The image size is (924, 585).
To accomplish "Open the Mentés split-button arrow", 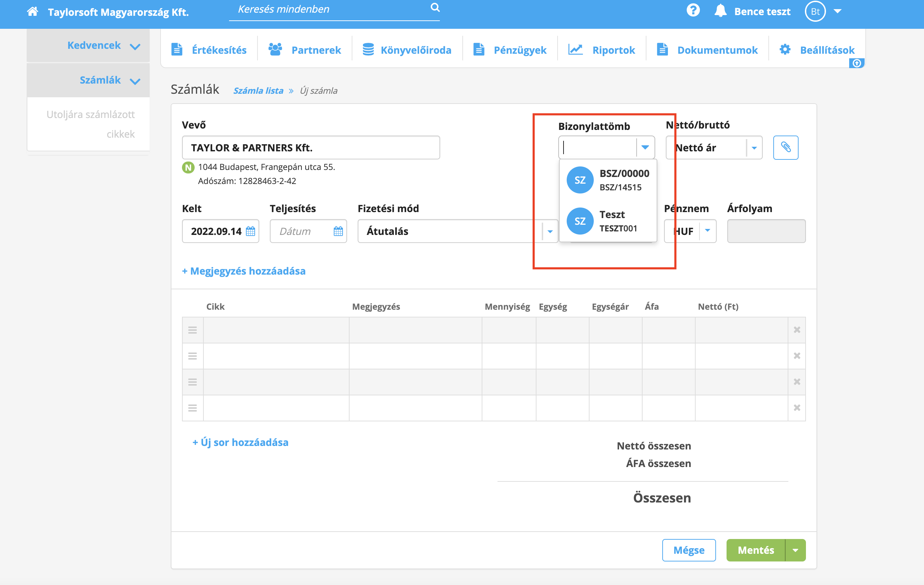I will click(795, 550).
